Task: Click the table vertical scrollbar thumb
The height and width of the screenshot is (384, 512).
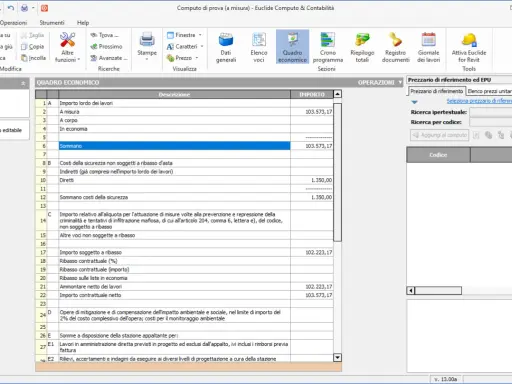Action: point(337,172)
